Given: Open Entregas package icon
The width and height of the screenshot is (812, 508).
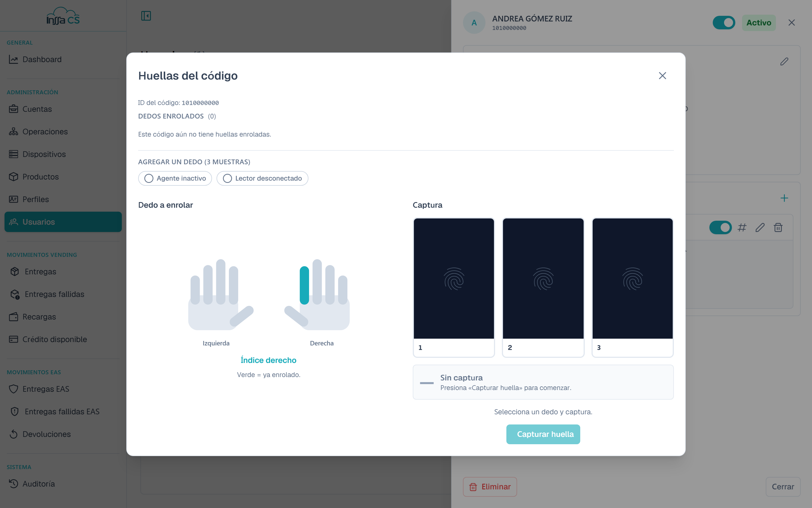Looking at the screenshot, I should [14, 271].
